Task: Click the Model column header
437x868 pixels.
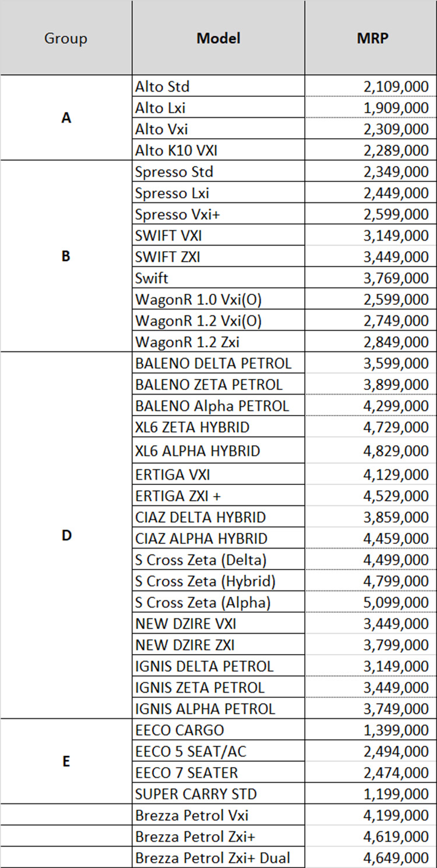Action: [x=218, y=38]
